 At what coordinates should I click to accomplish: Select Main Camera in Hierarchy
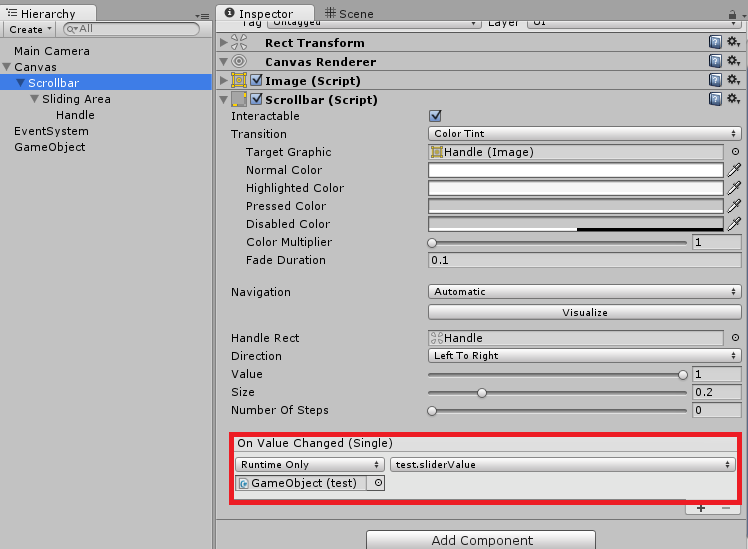pos(52,51)
